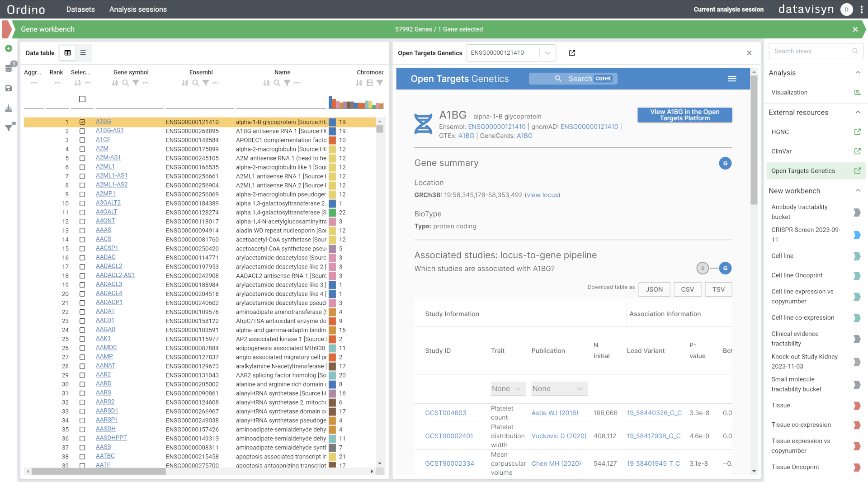
Task: Click the sort icon under the Gene symbol column
Action: click(x=115, y=83)
